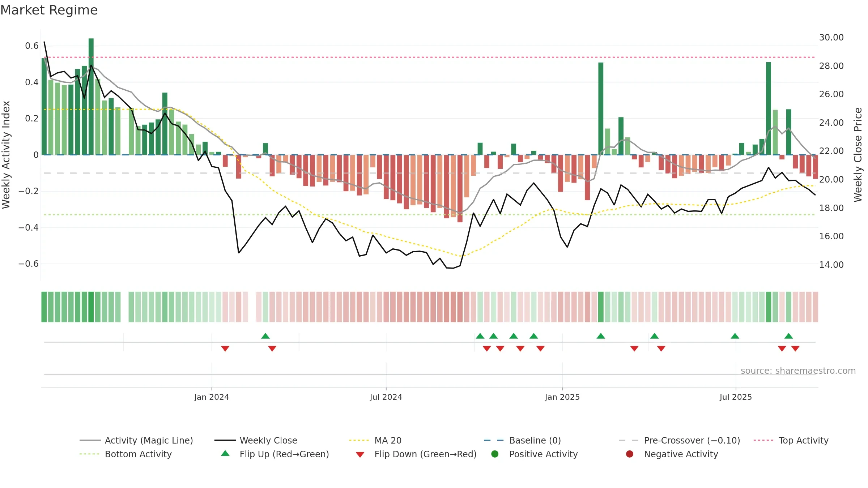Click the 16.00 price tick on right axis
Image resolution: width=868 pixels, height=488 pixels.
(x=831, y=236)
